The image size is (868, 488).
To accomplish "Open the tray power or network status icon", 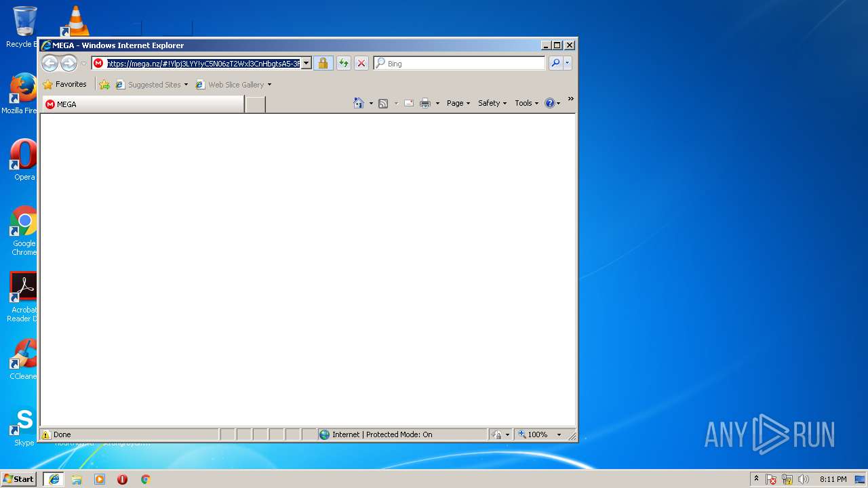I will click(787, 479).
